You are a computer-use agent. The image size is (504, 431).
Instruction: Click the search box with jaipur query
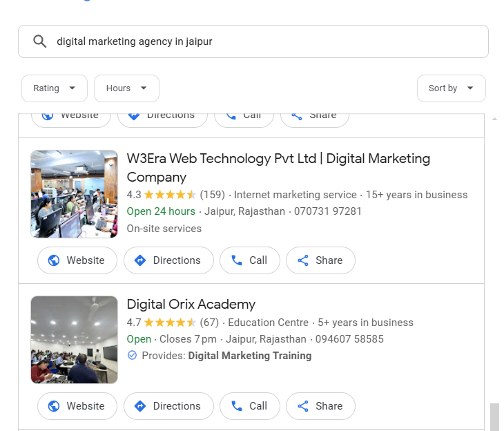[x=253, y=41]
